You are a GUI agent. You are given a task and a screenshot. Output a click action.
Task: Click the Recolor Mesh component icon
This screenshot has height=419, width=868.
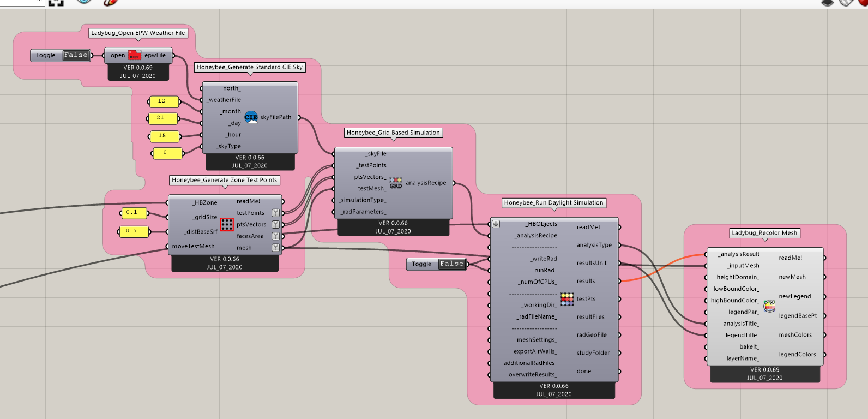pos(769,306)
